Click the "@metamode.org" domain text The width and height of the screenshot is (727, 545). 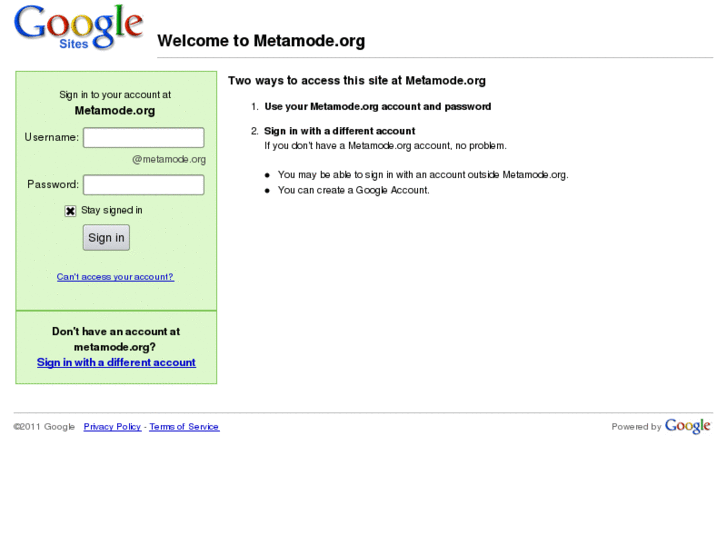point(169,159)
